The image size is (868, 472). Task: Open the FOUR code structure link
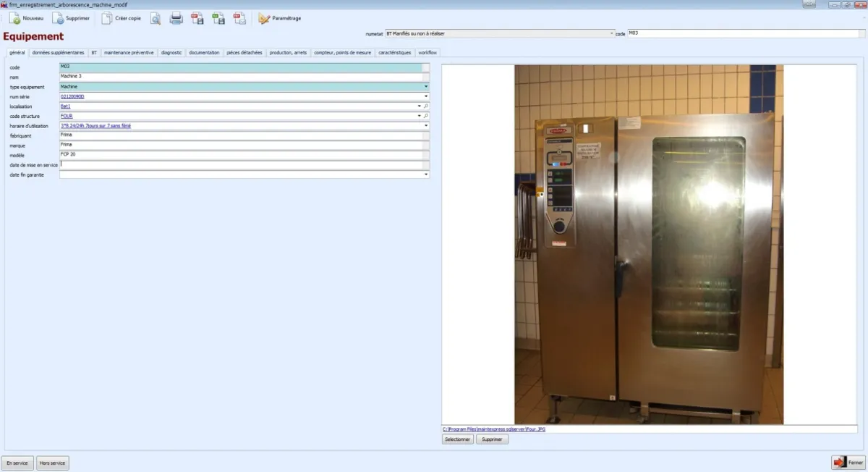coord(67,116)
